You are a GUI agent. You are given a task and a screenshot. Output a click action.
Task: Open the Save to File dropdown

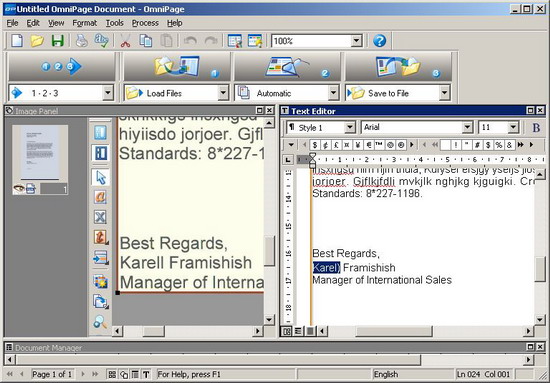(x=444, y=93)
